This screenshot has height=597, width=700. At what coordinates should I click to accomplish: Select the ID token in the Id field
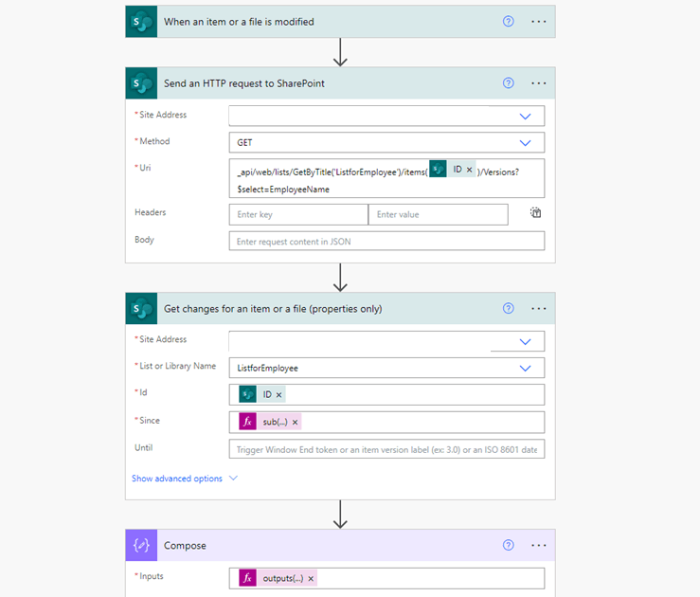click(x=261, y=395)
